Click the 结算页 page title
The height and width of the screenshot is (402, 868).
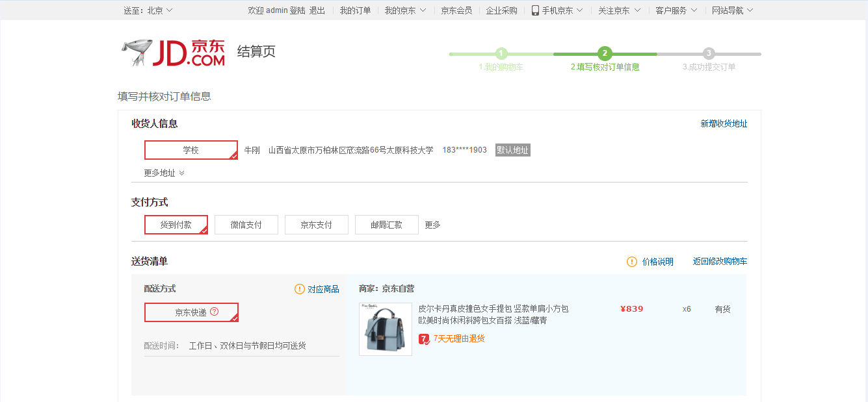pos(256,52)
